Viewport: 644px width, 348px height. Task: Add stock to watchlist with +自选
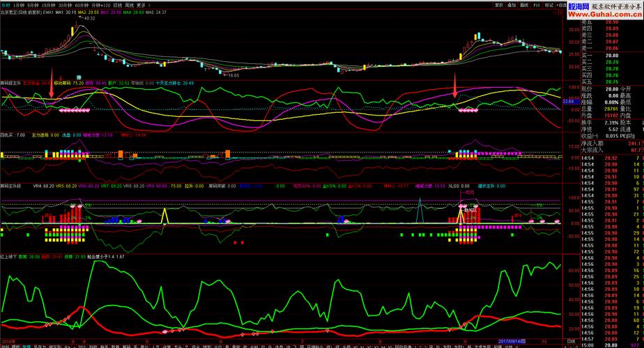click(562, 6)
